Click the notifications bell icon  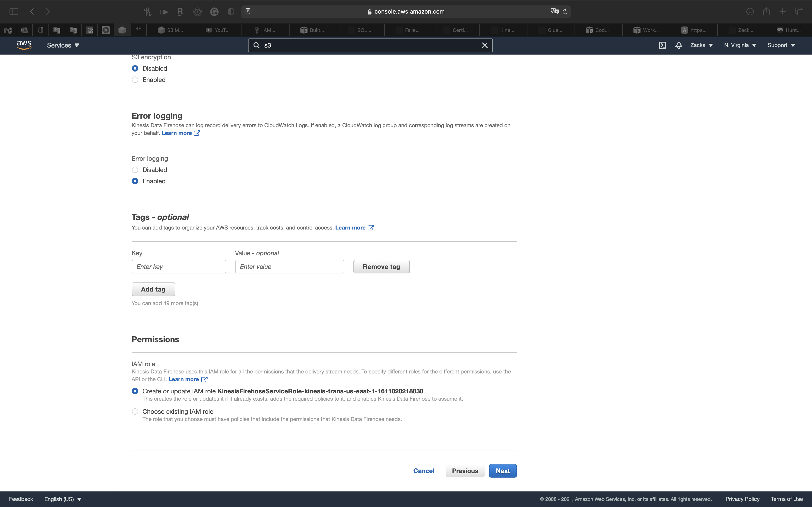(x=679, y=45)
